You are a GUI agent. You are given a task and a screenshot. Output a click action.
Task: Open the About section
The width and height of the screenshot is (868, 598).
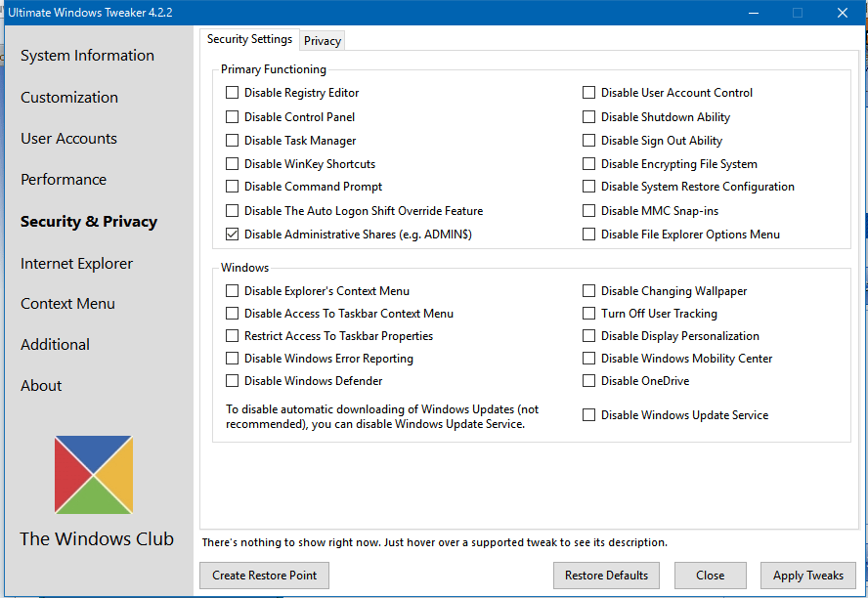point(41,386)
